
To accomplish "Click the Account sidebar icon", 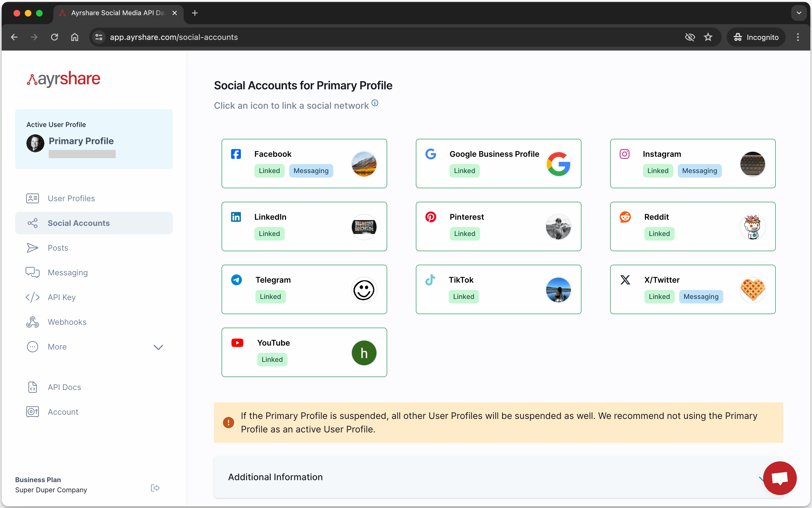I will 33,412.
